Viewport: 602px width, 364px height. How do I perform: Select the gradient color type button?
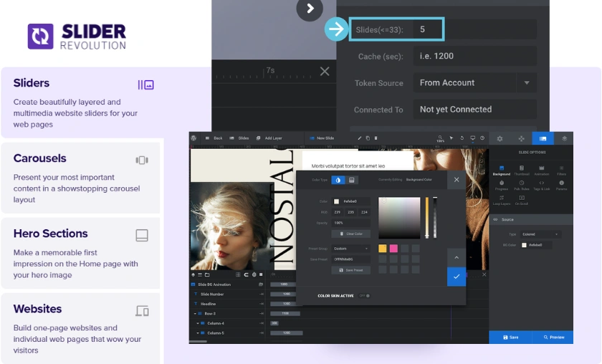coord(351,180)
